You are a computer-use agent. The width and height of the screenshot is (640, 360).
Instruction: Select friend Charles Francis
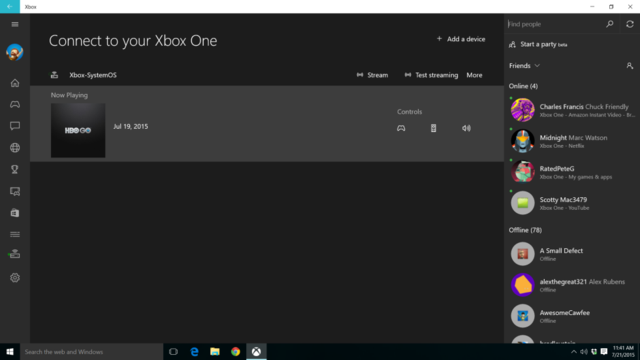point(572,110)
